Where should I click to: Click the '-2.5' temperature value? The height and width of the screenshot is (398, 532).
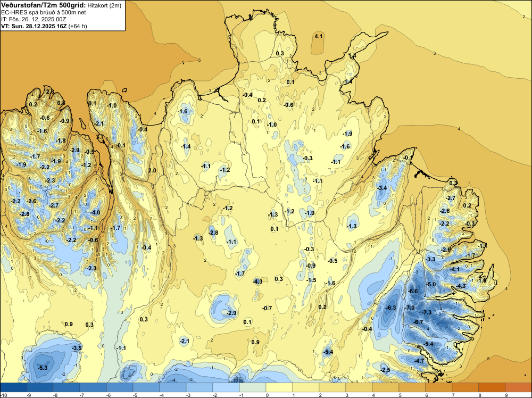pyautogui.click(x=385, y=370)
